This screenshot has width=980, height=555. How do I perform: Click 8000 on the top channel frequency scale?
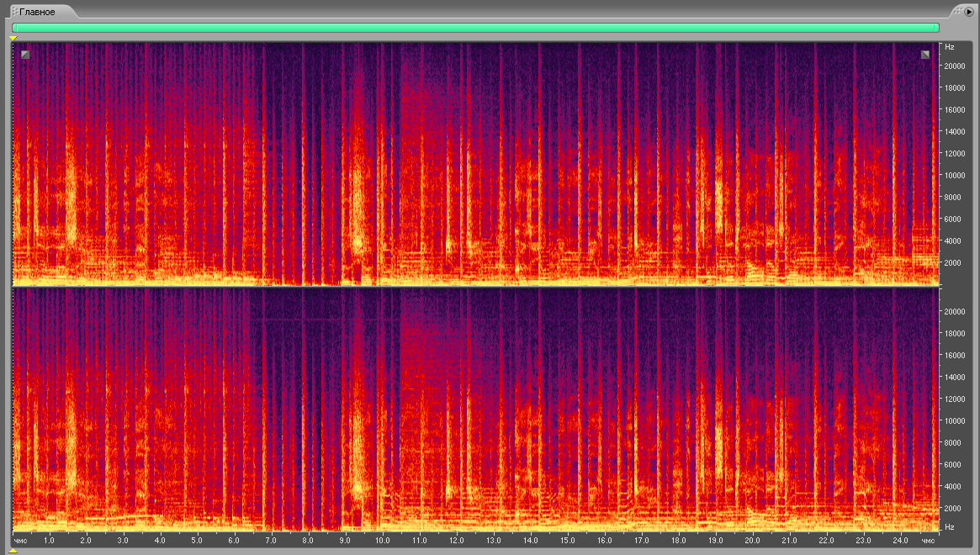click(952, 198)
